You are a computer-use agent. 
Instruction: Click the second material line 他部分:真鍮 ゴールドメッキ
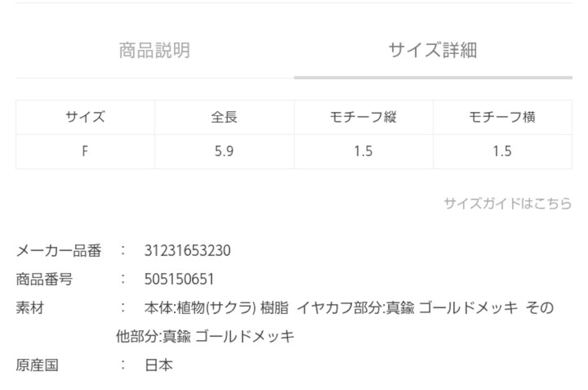205,337
